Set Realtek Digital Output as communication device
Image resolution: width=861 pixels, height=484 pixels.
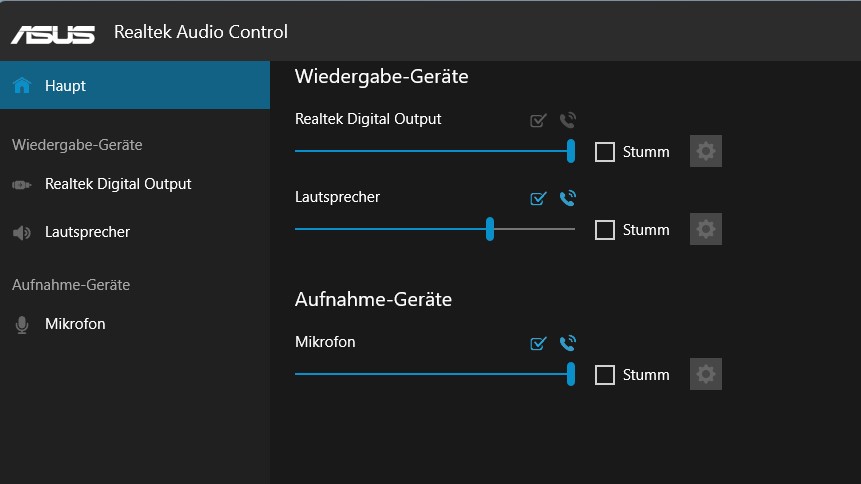(568, 121)
